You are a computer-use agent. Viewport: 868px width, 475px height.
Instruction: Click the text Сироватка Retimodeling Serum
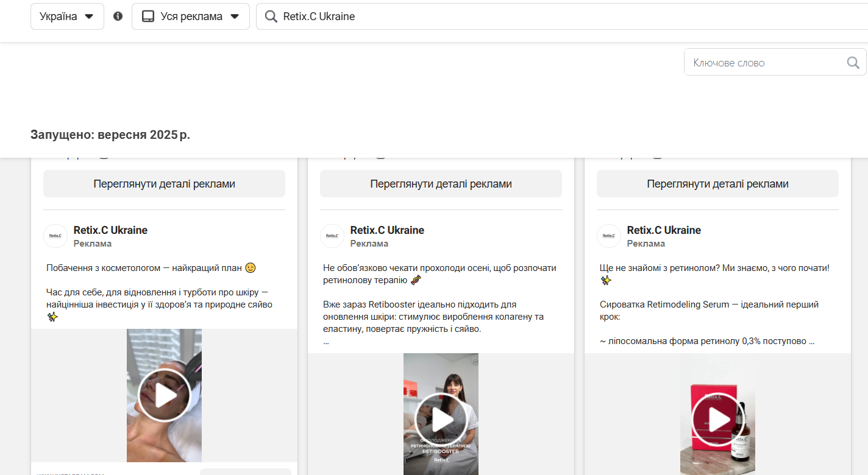[664, 304]
